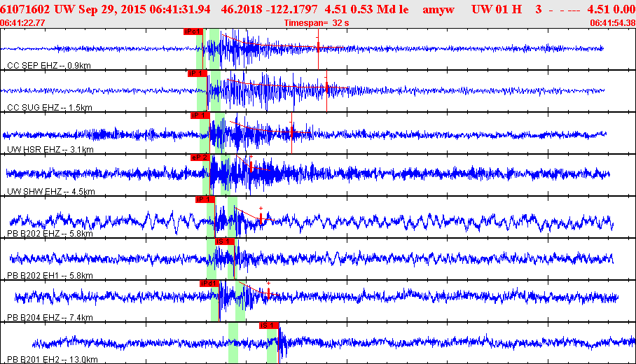Click the coda duration marker on SUG trace
The image size is (636, 364).
pyautogui.click(x=327, y=88)
